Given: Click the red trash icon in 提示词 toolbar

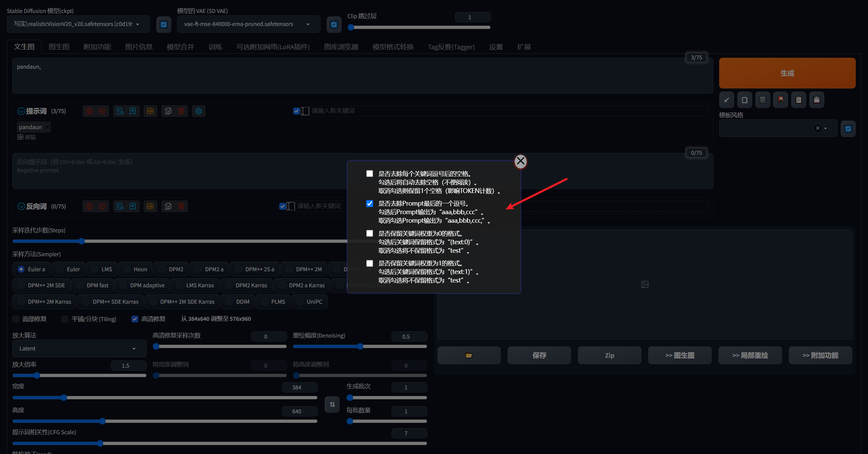Looking at the screenshot, I should [181, 111].
